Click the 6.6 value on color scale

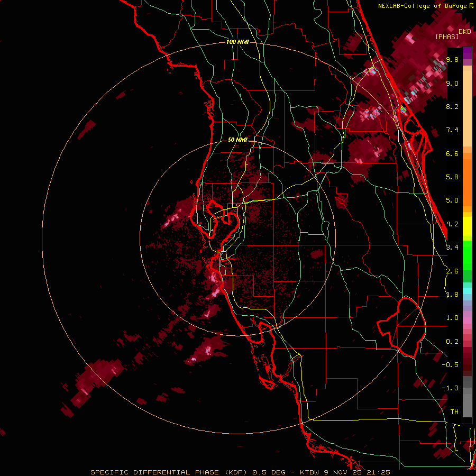(452, 153)
